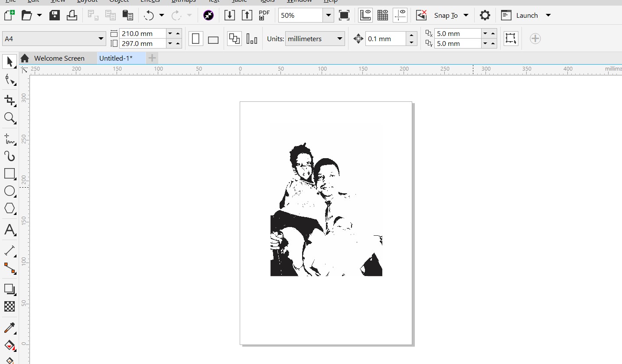The width and height of the screenshot is (622, 364).
Task: Increase nudge distance with up stepper
Action: (412, 35)
